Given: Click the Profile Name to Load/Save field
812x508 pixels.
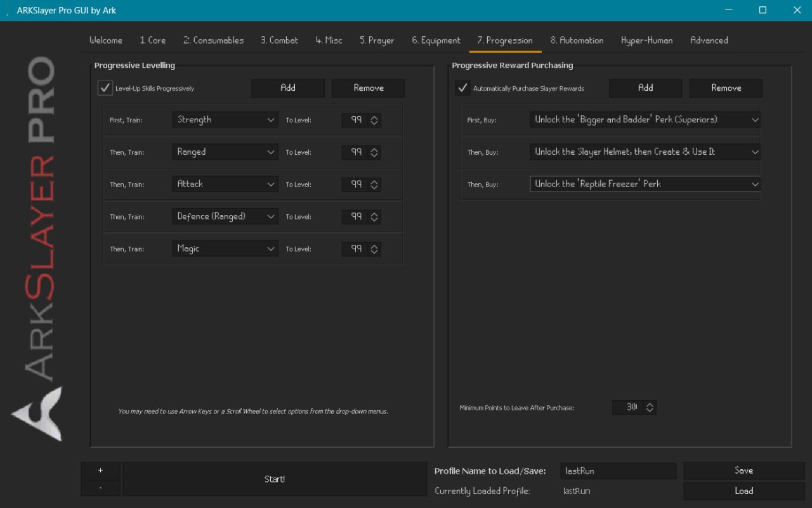Looking at the screenshot, I should (619, 471).
